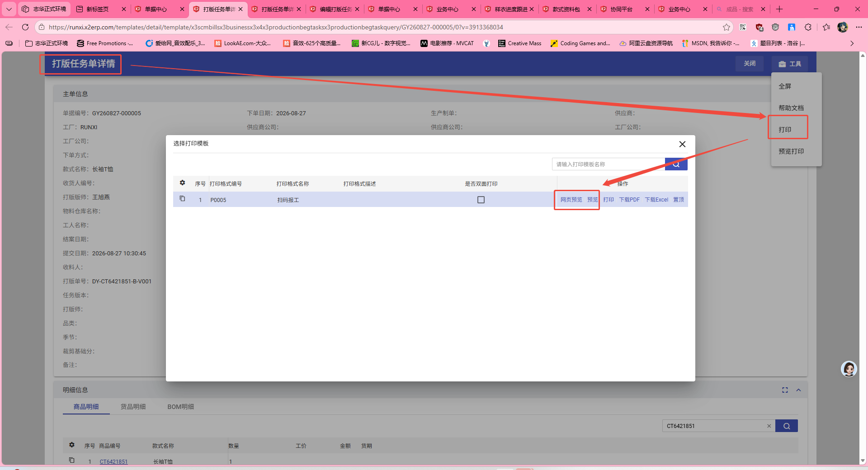This screenshot has height=470, width=868.
Task: Bookmark this page with star icon
Action: (x=726, y=27)
